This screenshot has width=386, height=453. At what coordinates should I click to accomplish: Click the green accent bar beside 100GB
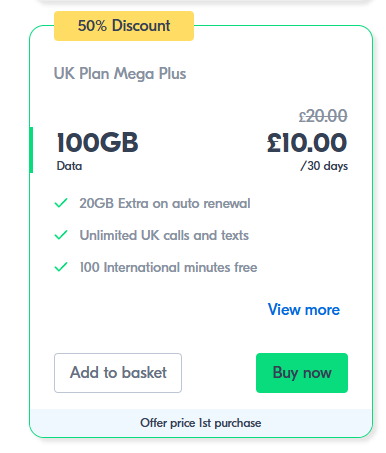(x=31, y=150)
